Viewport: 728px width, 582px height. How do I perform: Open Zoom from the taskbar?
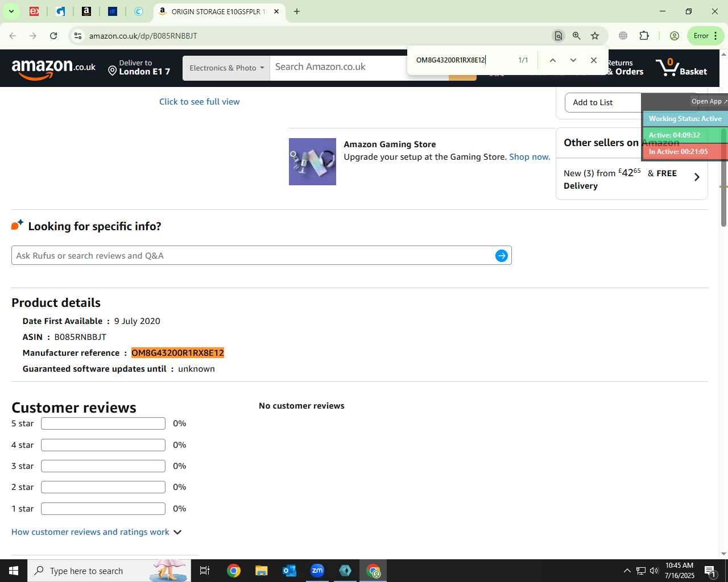[x=317, y=571]
